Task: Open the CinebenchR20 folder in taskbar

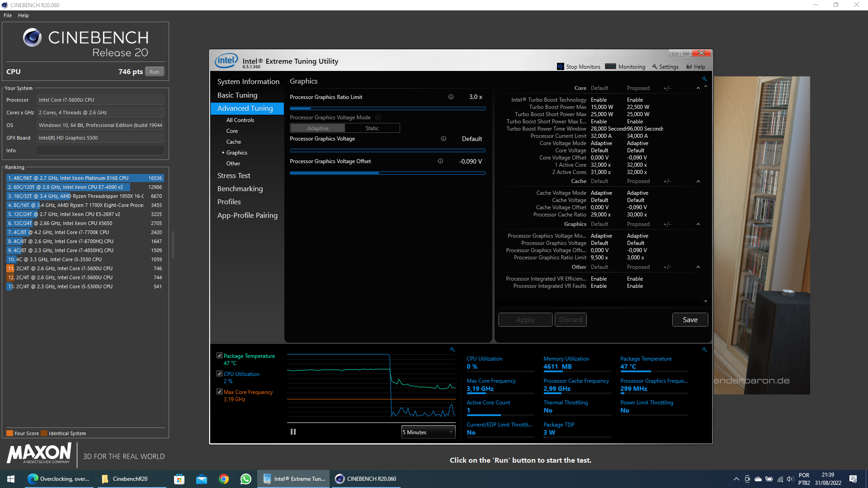Action: tap(131, 479)
